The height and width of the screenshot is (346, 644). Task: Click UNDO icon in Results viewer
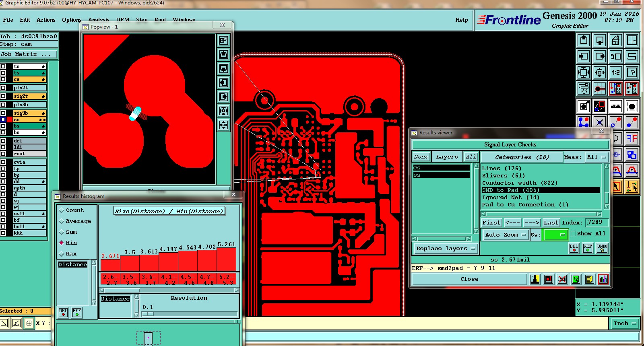(x=602, y=248)
